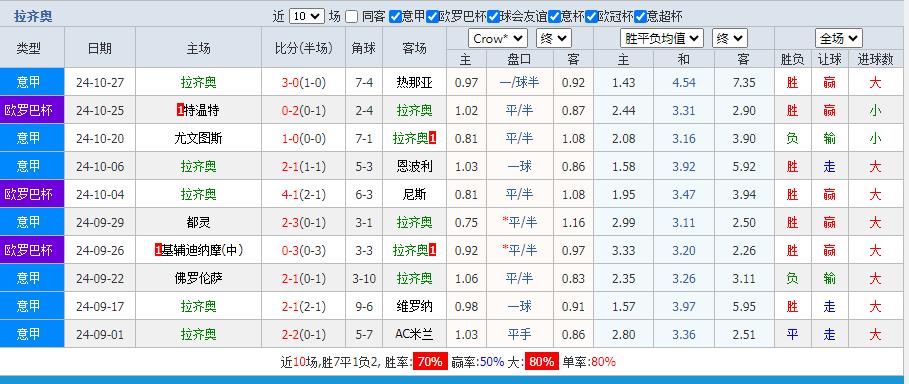
Task: Click the home team 尤文图斯
Action: click(198, 138)
